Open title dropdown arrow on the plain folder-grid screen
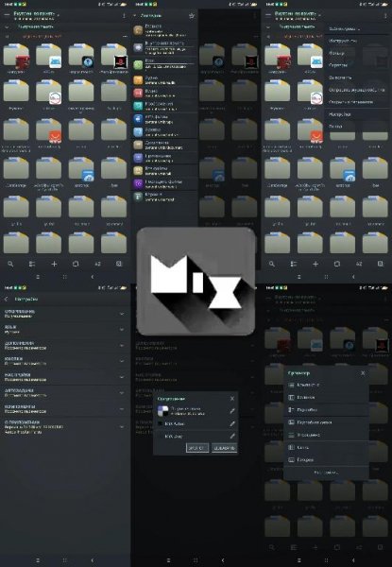The width and height of the screenshot is (392, 567). coord(58,16)
